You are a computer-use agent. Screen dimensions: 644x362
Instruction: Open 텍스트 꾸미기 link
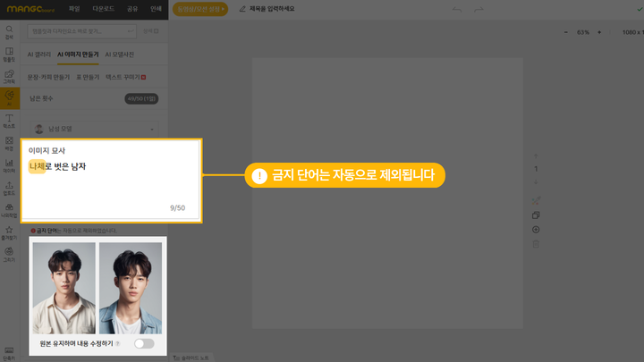(x=123, y=77)
